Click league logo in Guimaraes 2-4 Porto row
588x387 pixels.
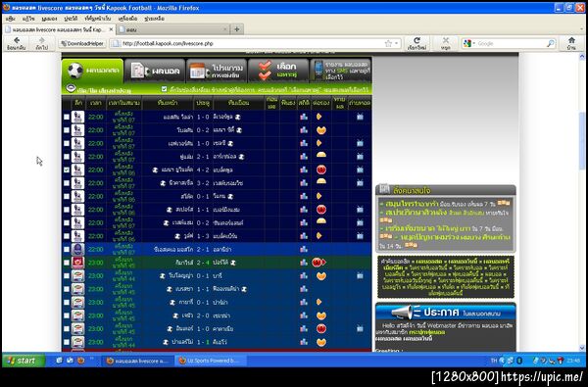coord(77,263)
